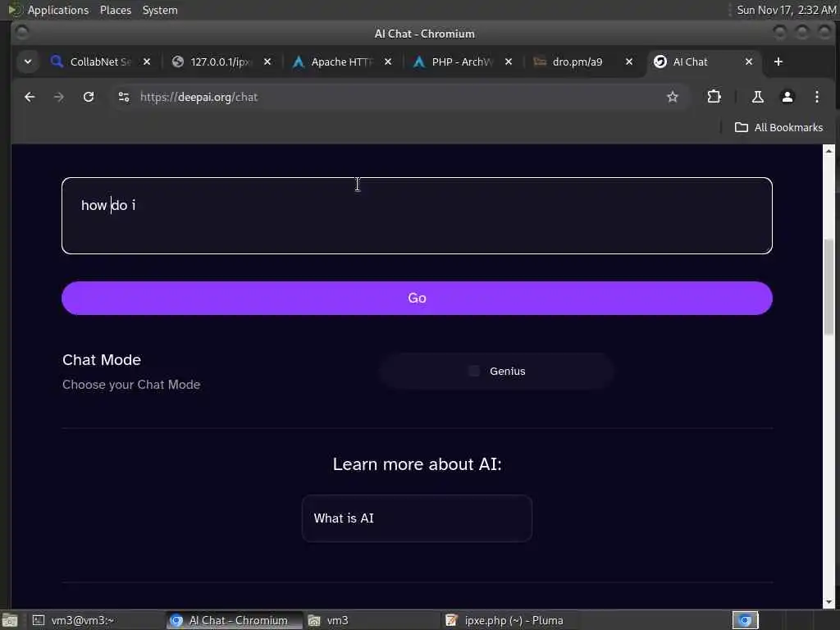Switch to ipxe.php Pluma taskbar entry
The height and width of the screenshot is (630, 840).
pyautogui.click(x=510, y=620)
